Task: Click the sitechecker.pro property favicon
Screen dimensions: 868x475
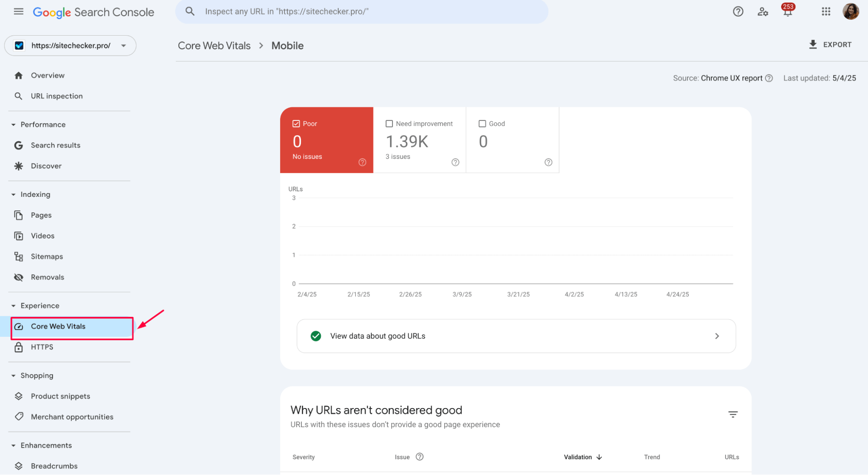Action: click(19, 46)
